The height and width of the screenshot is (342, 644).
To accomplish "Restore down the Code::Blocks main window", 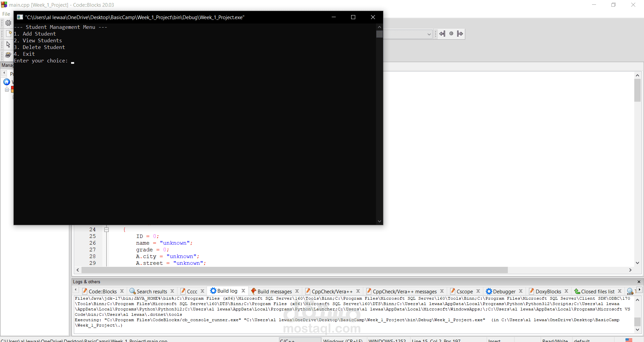I will (613, 5).
